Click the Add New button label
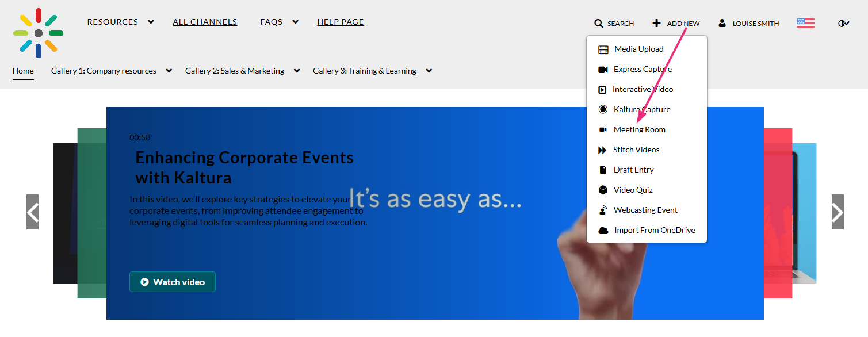This screenshot has width=868, height=337. click(683, 24)
